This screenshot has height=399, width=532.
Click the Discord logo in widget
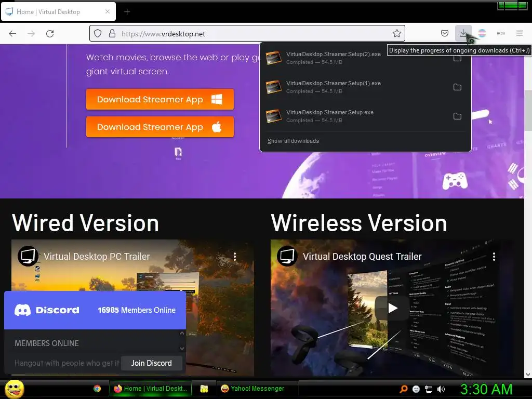47,310
